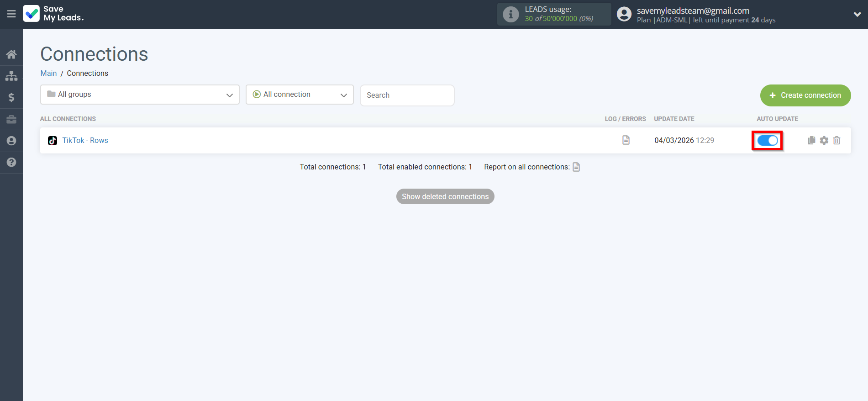Open the user profile icon in sidebar
Image resolution: width=868 pixels, height=401 pixels.
point(11,141)
